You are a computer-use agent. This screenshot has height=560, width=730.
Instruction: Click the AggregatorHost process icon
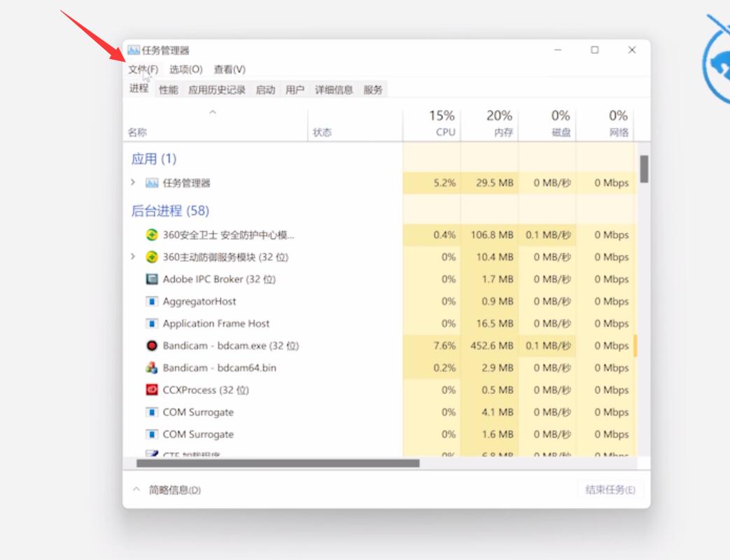coord(152,302)
